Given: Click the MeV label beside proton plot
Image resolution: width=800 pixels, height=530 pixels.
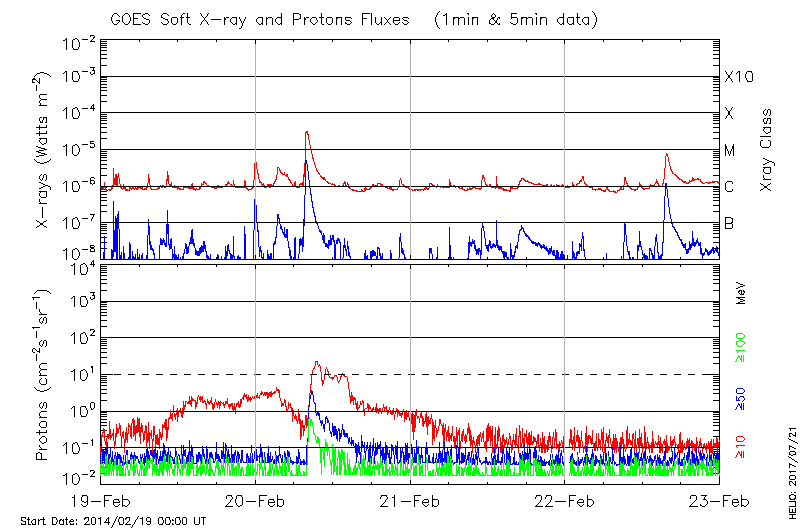Looking at the screenshot, I should click(741, 297).
